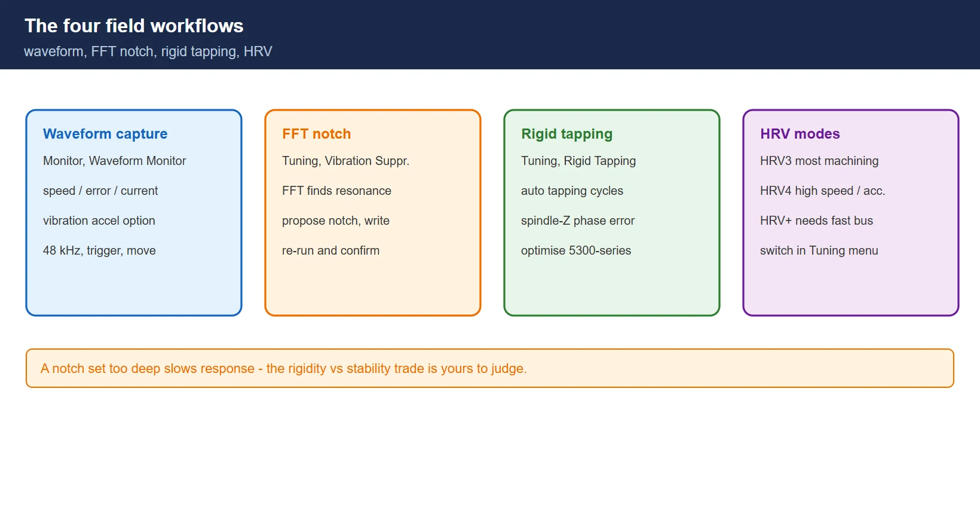The image size is (980, 514).
Task: Click "Tuning, Rigid Tapping" line
Action: [578, 161]
